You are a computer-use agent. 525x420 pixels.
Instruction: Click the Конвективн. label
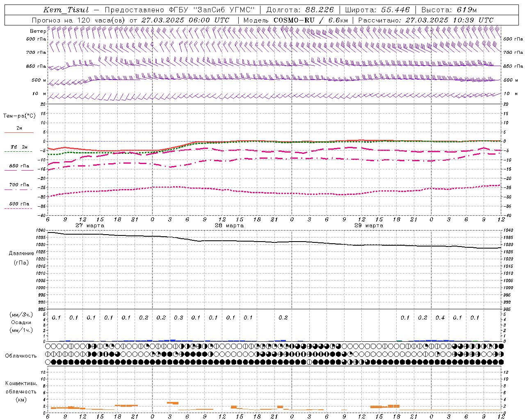click(x=21, y=383)
